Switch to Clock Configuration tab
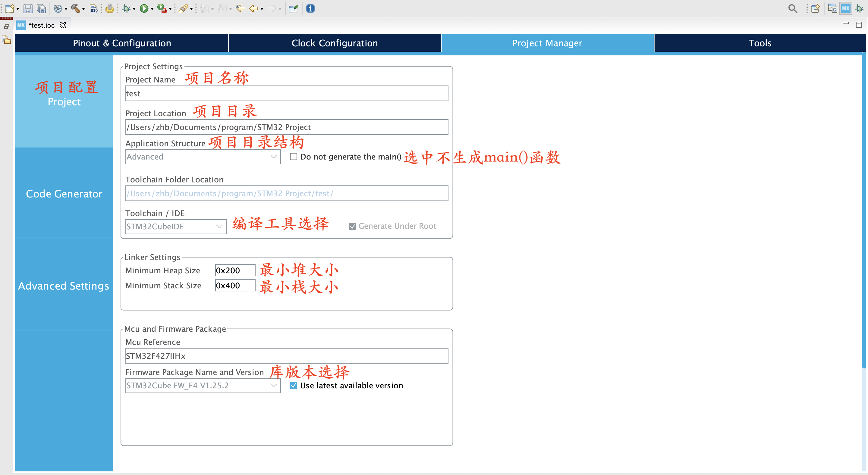Viewport: 868px width, 475px height. tap(334, 43)
